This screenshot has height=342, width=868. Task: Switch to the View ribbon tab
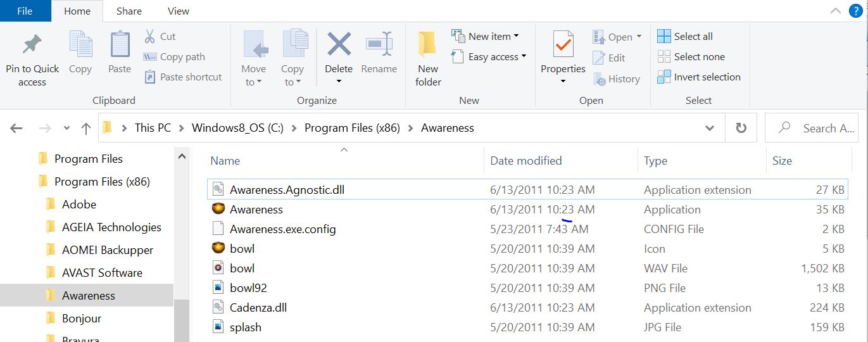178,11
